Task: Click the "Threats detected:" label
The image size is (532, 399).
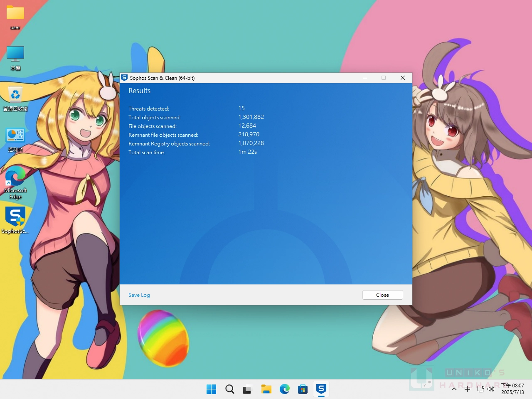Action: [x=149, y=109]
